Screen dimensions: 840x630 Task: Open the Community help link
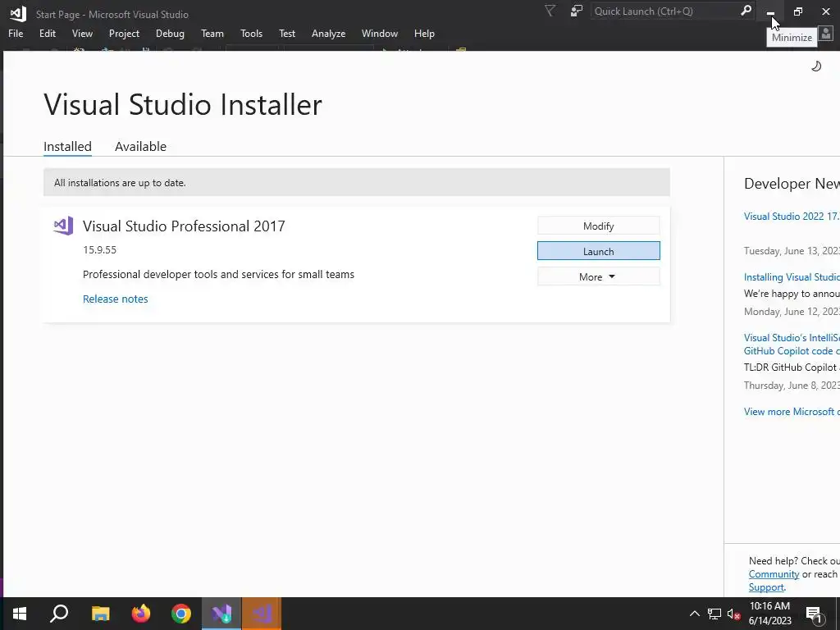coord(774,573)
